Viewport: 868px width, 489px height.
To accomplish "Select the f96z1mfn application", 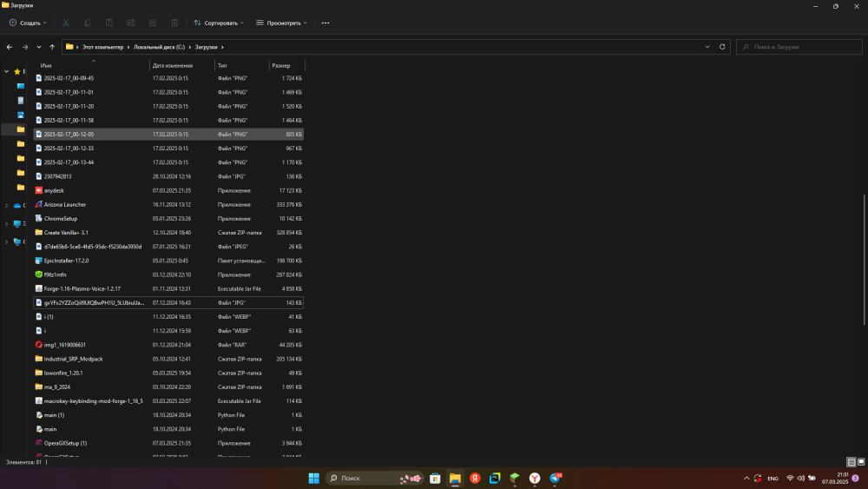I will 168,274.
